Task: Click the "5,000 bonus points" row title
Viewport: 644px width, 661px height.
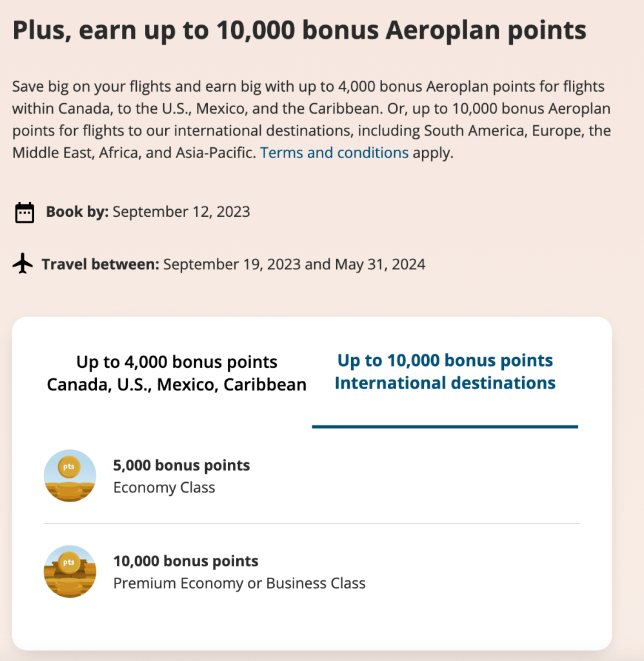Action: 181,465
